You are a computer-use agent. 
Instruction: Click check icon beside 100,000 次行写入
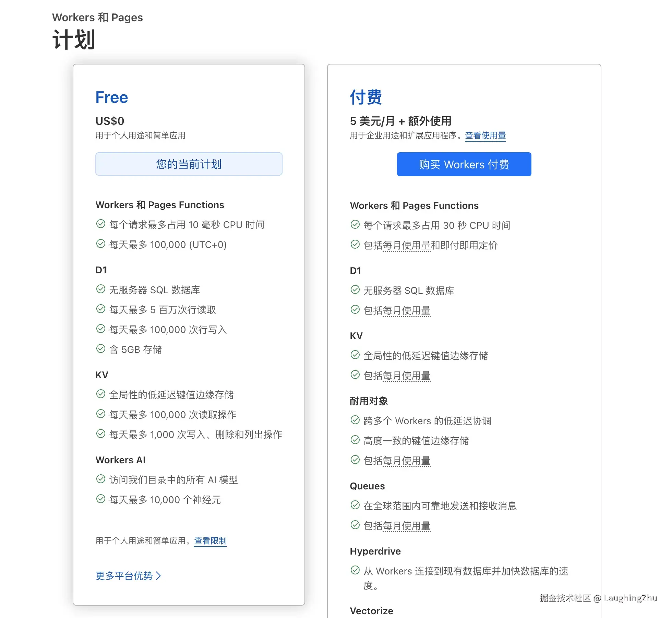pyautogui.click(x=101, y=329)
